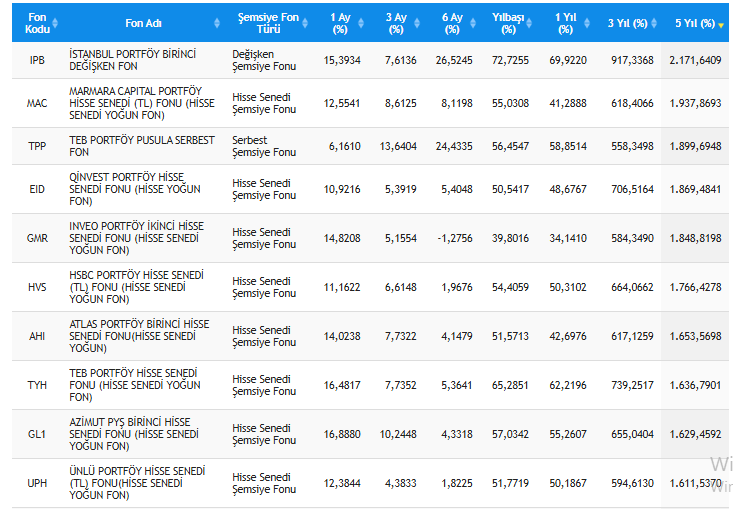Click the GMR fund code cell
The image size is (733, 509).
tap(37, 238)
